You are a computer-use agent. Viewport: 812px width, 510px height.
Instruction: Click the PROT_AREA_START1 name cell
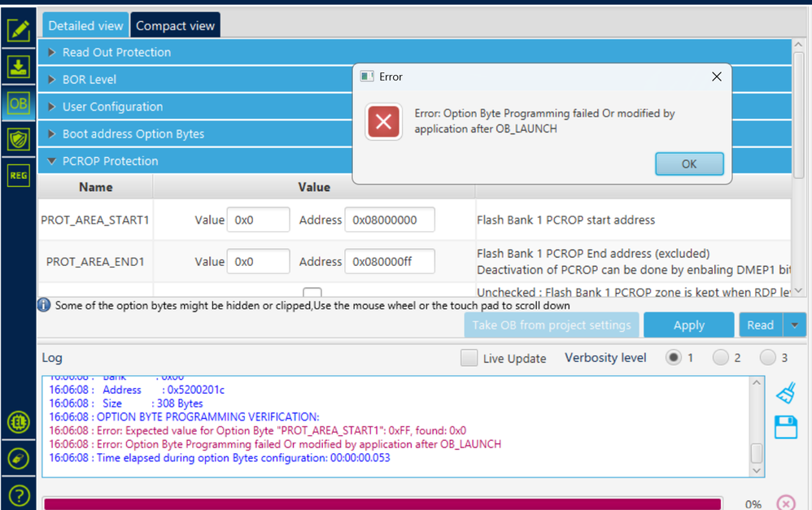(95, 220)
